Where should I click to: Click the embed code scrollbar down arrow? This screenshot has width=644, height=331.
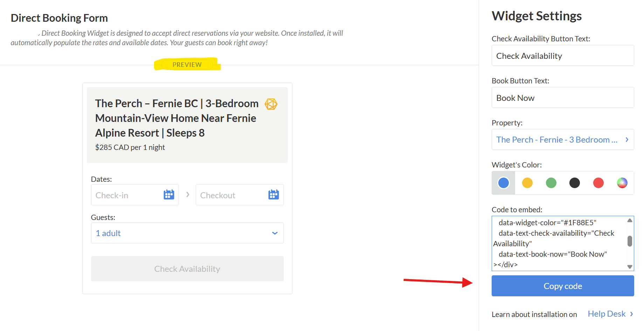click(630, 267)
